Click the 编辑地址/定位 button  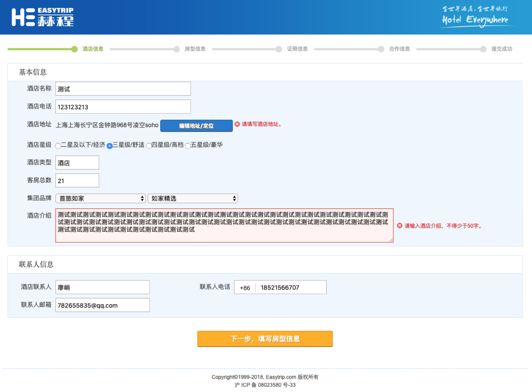196,126
